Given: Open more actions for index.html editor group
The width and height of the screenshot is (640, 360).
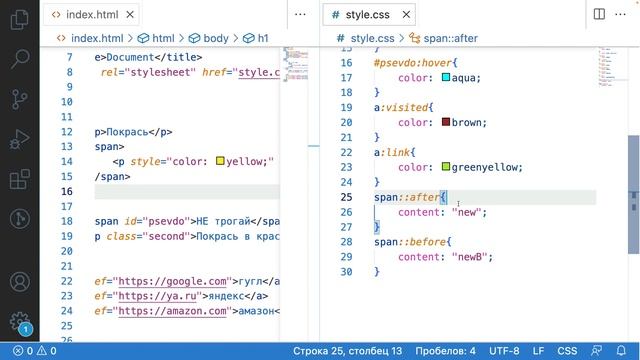Looking at the screenshot, I should 300,14.
